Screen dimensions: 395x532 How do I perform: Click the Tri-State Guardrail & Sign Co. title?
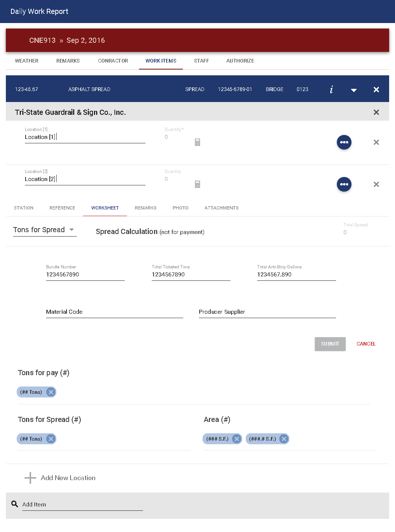click(x=70, y=112)
